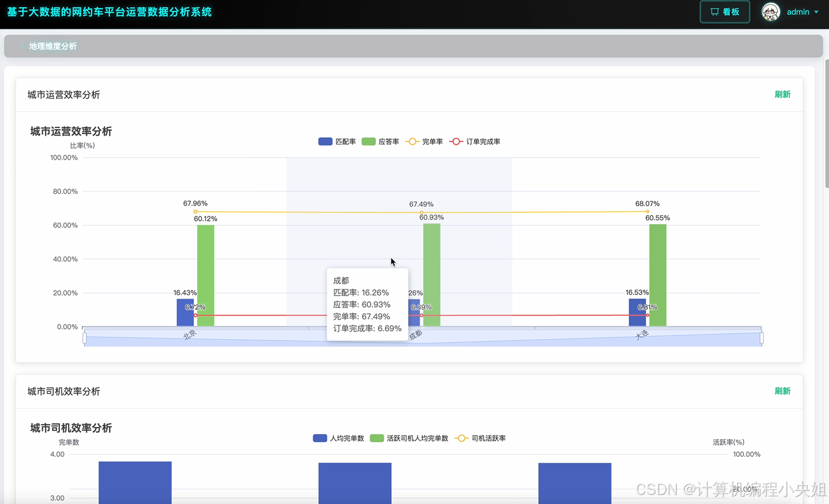
Task: Toggle the 司机活跃率 legend series
Action: tap(480, 438)
